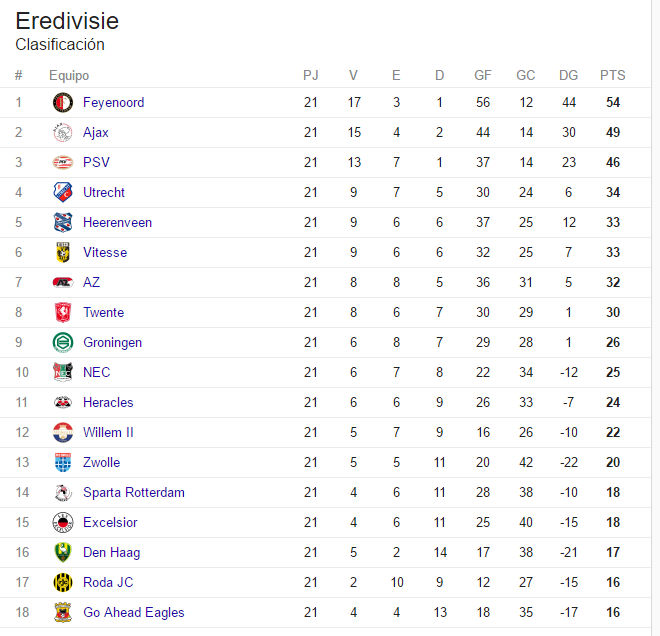Open the Feyenoord team link
660x636 pixels.
(x=114, y=102)
